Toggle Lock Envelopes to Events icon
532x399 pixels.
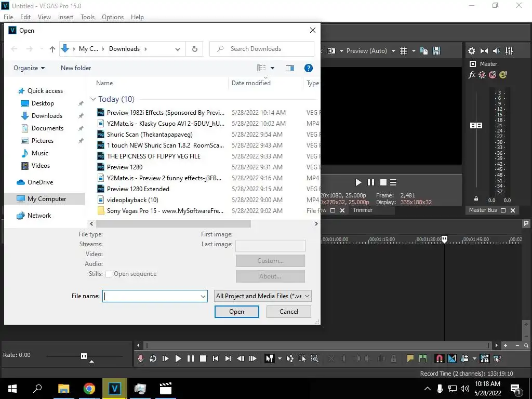[485, 358]
